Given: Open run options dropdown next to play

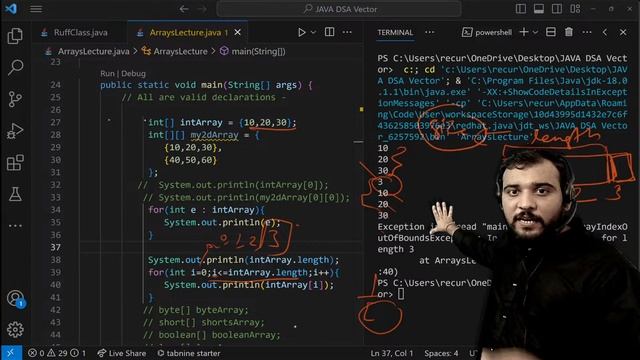Looking at the screenshot, I should tap(313, 32).
